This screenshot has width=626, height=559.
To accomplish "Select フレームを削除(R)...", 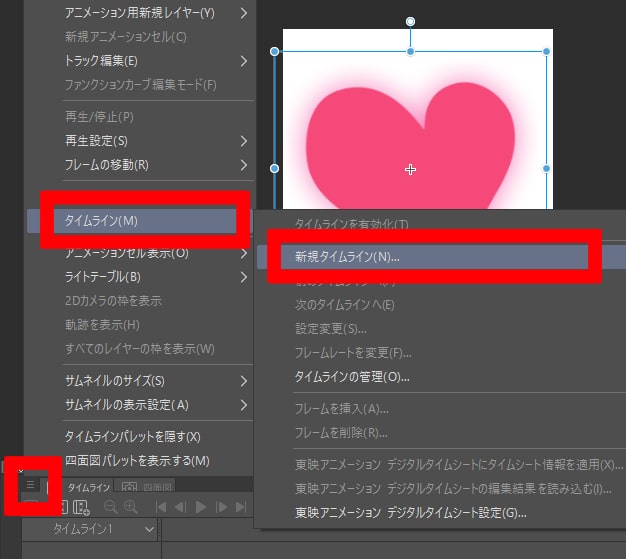I will (341, 433).
